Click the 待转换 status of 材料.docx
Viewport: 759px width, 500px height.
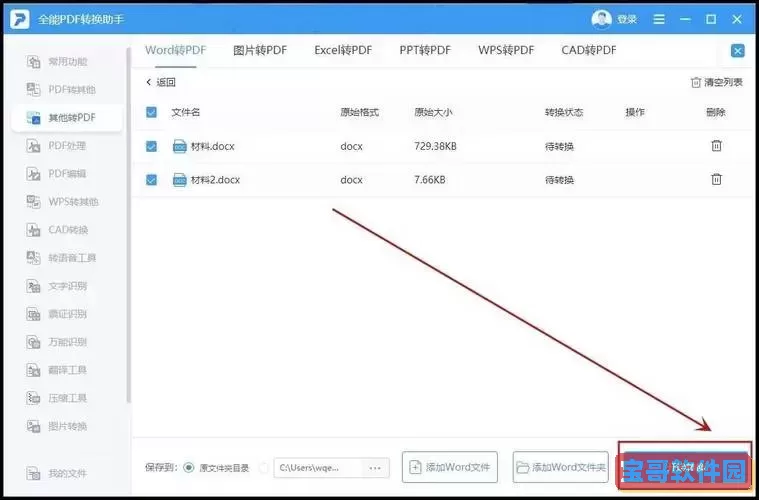point(559,146)
